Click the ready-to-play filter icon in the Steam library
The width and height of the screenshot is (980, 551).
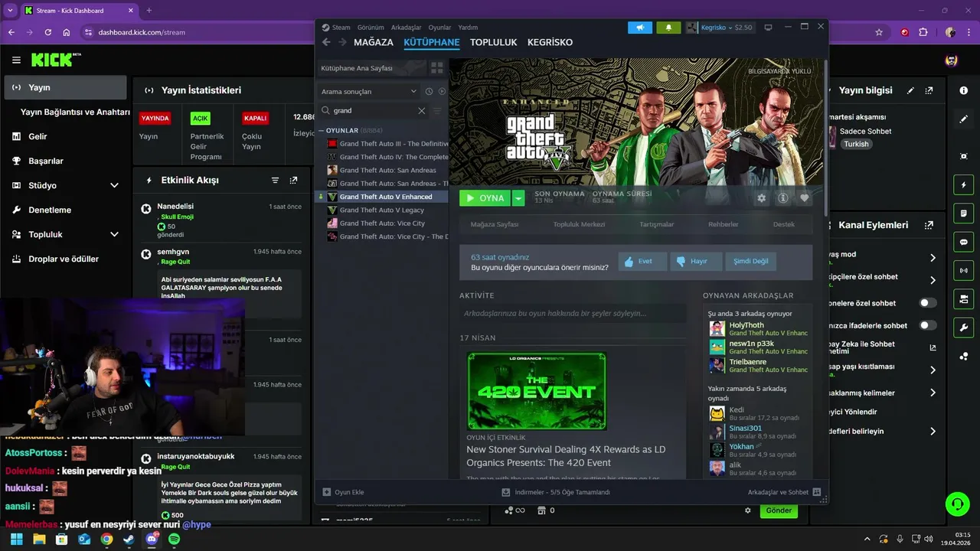442,91
